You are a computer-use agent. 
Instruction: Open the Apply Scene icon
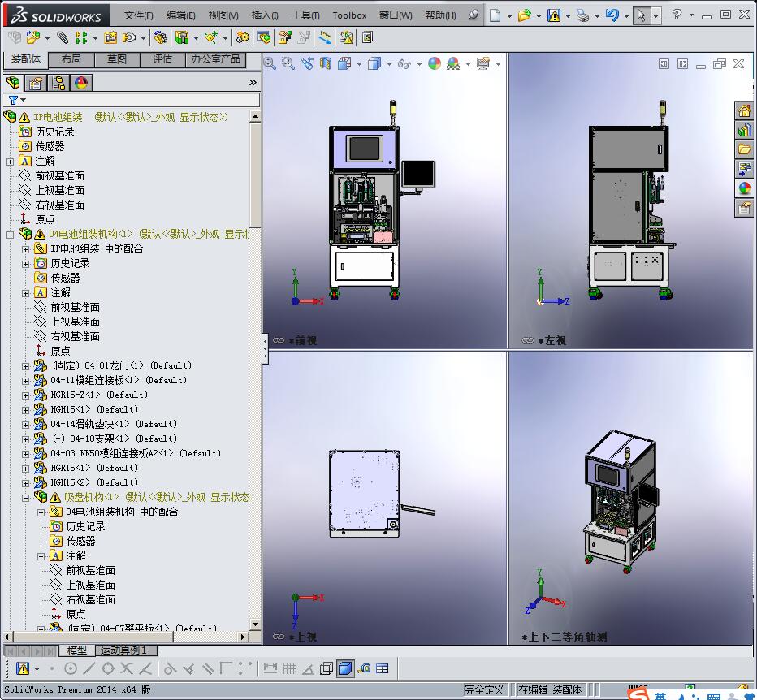coord(453,63)
